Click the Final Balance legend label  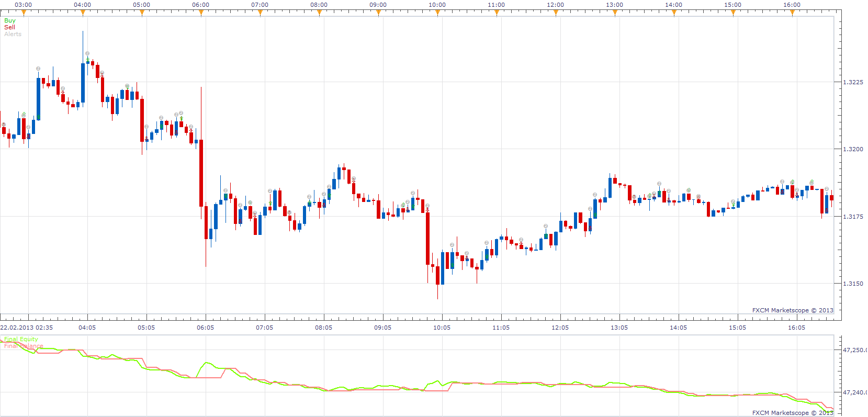pyautogui.click(x=24, y=346)
